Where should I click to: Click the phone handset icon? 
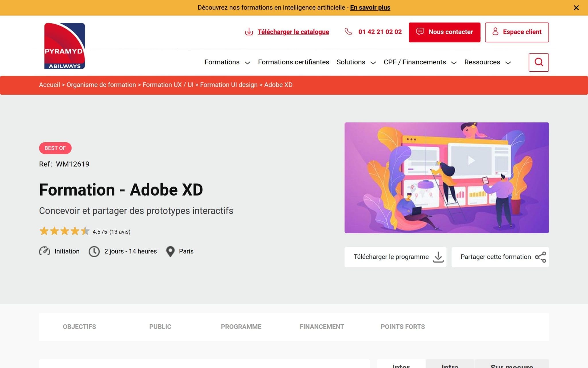(348, 32)
